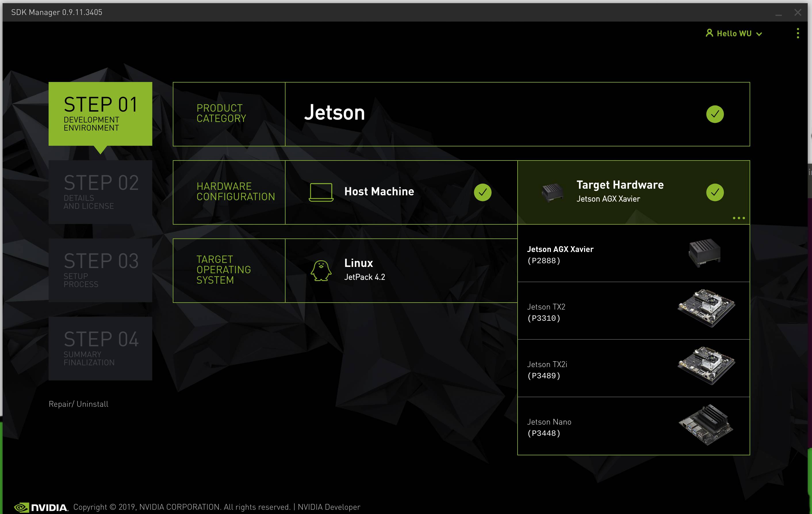This screenshot has height=514, width=812.
Task: Click the user account icon beside Hello WU
Action: click(x=709, y=33)
